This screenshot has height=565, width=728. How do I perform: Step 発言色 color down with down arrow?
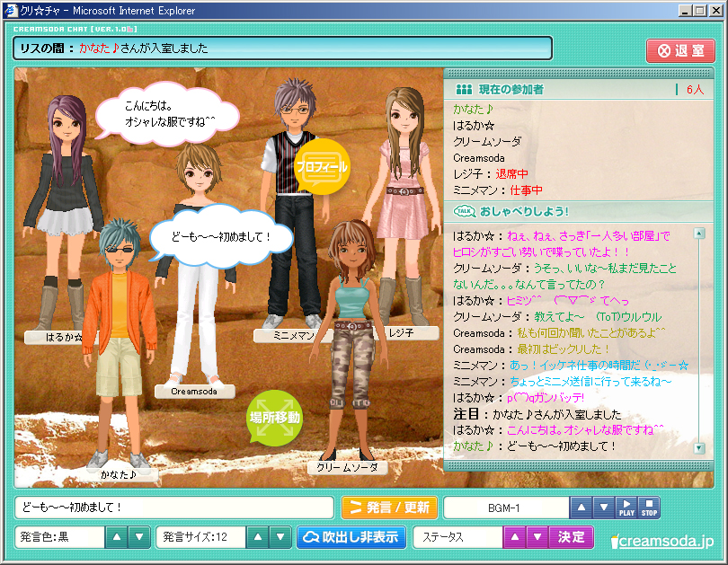pyautogui.click(x=138, y=538)
